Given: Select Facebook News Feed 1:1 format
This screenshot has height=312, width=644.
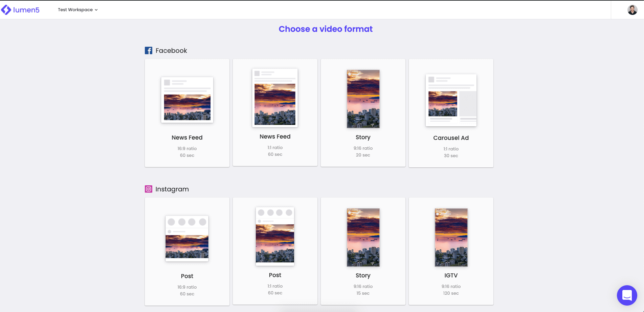Looking at the screenshot, I should (x=275, y=112).
